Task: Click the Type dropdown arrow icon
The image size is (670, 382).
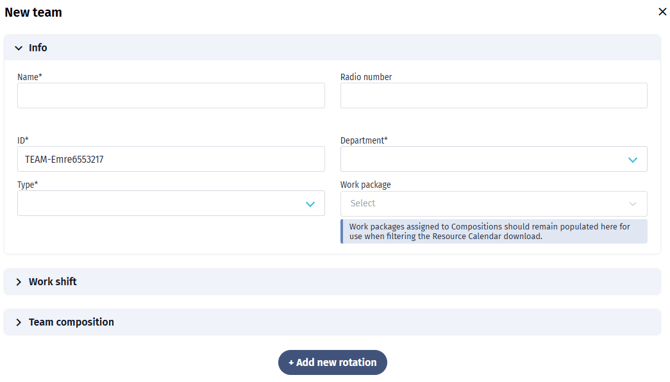Action: 310,204
